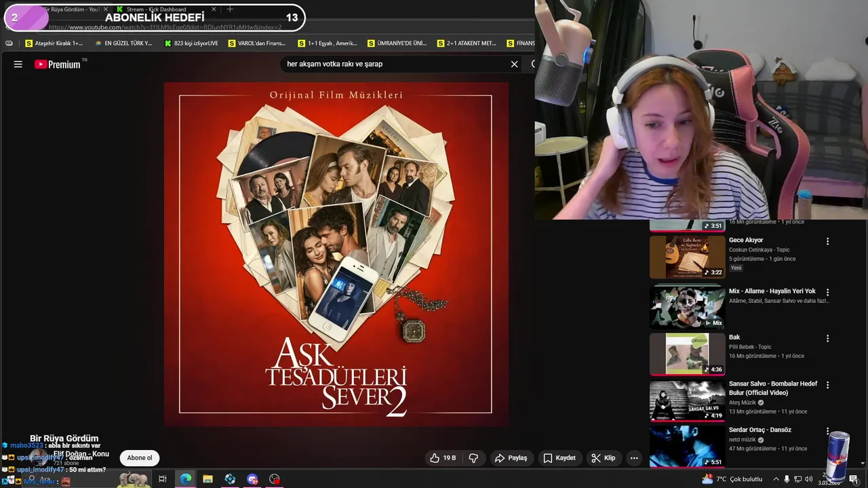
Task: Open '2+1 ATAKENT MET...' bookmark
Action: [x=467, y=43]
